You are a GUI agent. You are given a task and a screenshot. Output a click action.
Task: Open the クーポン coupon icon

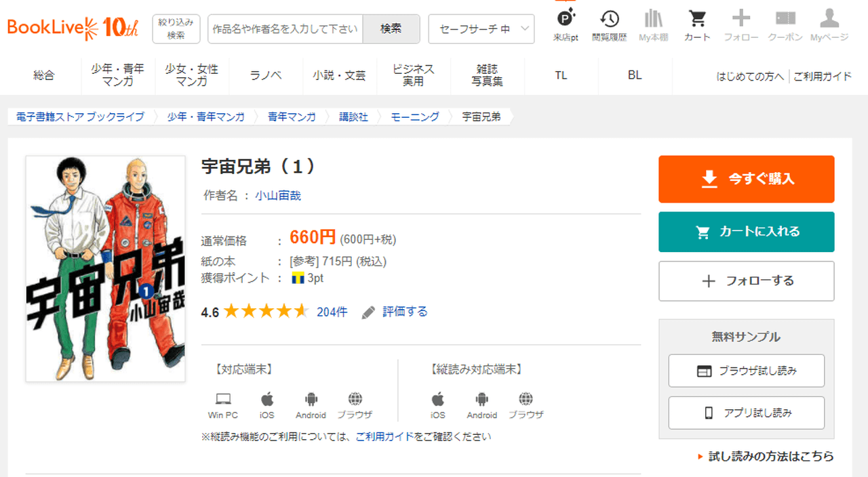point(785,26)
